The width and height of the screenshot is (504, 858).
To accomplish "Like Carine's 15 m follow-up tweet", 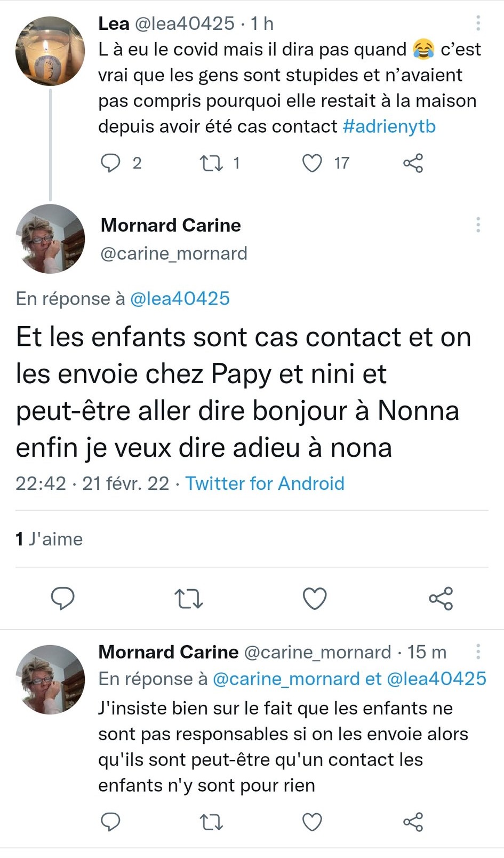I will click(x=312, y=822).
